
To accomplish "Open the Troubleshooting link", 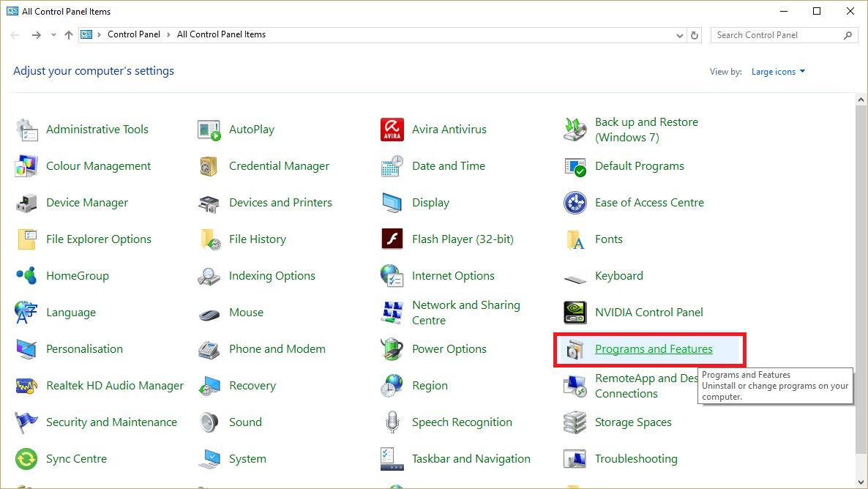I will [x=636, y=458].
